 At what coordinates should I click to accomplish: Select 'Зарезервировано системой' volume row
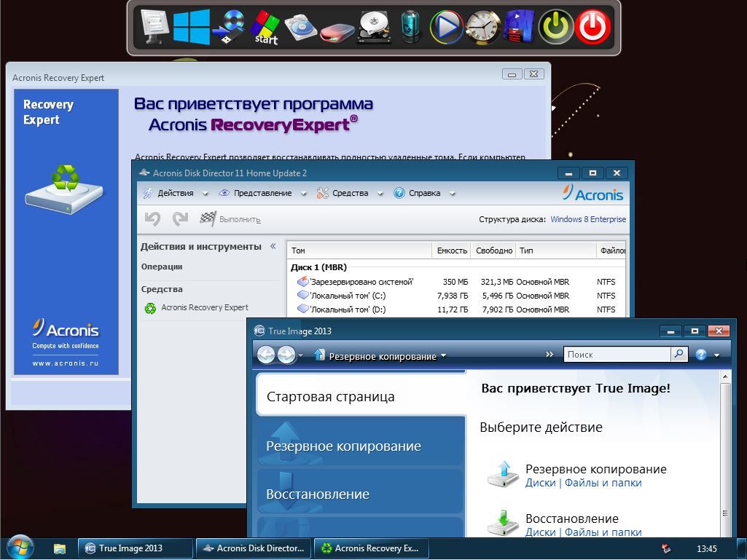(456, 282)
